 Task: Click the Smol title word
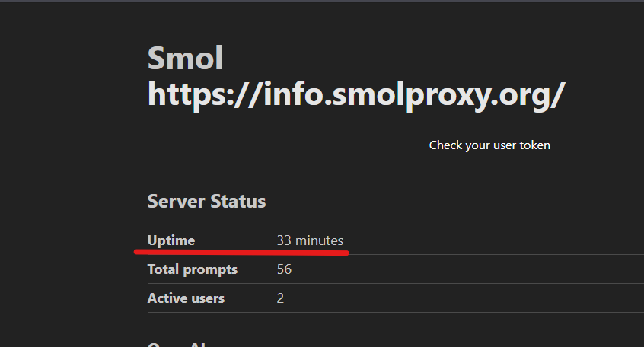[x=185, y=59]
